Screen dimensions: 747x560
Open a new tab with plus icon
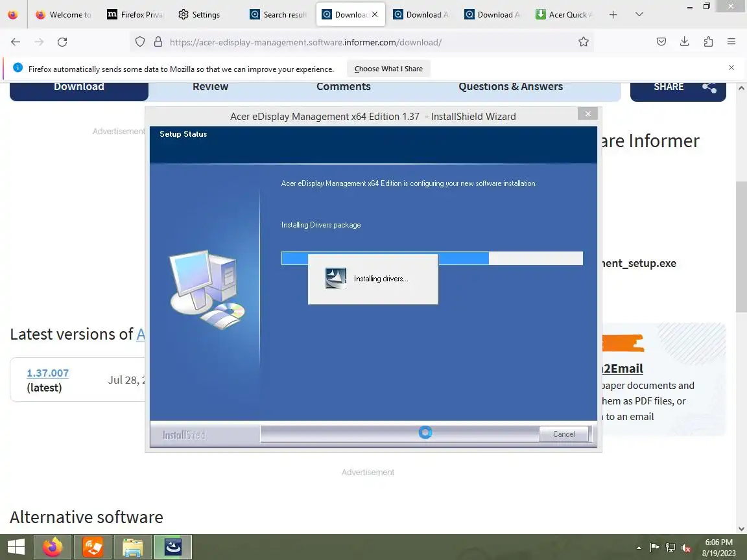[x=613, y=15]
